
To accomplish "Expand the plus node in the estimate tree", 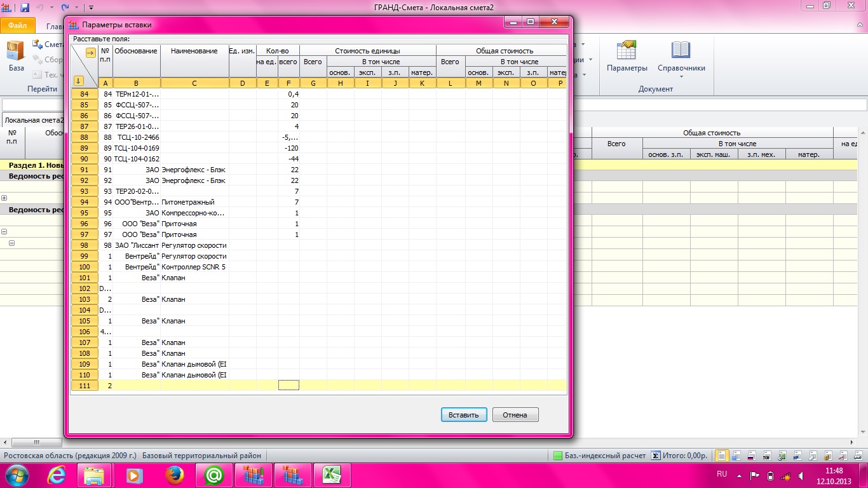I will [x=4, y=198].
